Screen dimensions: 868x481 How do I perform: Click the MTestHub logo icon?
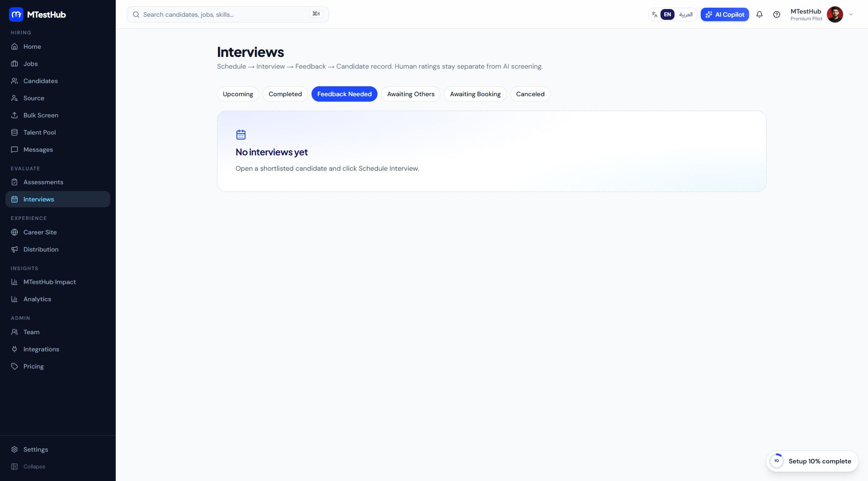pos(16,14)
